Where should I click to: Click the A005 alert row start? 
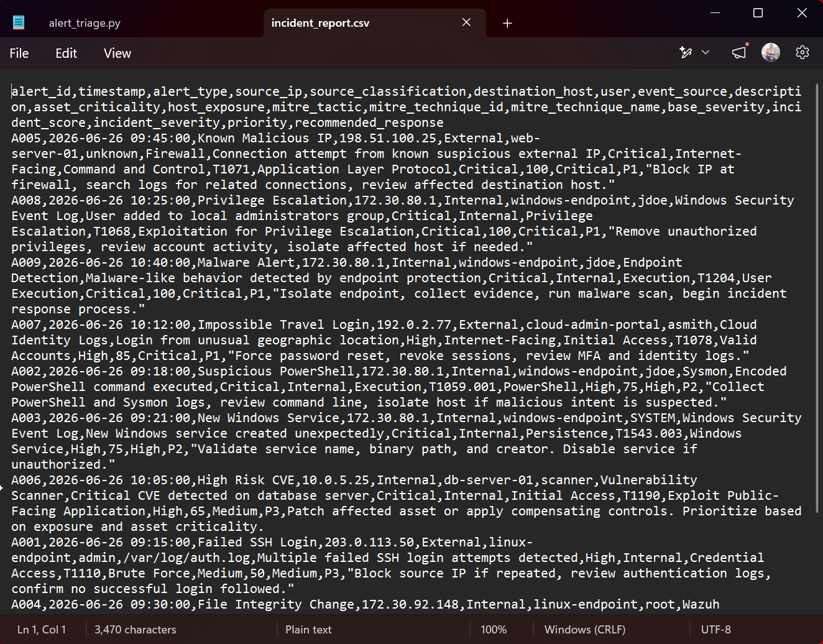26,138
